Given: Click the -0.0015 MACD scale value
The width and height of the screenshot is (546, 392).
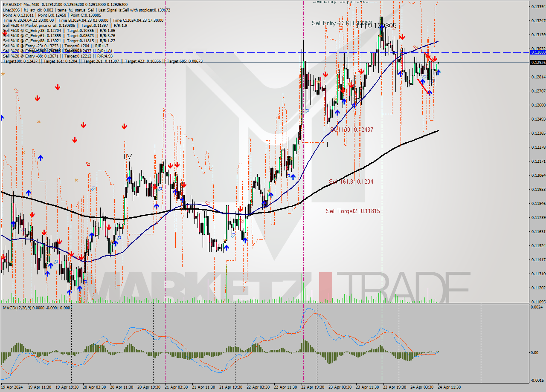Looking at the screenshot, I should pyautogui.click(x=537, y=380).
